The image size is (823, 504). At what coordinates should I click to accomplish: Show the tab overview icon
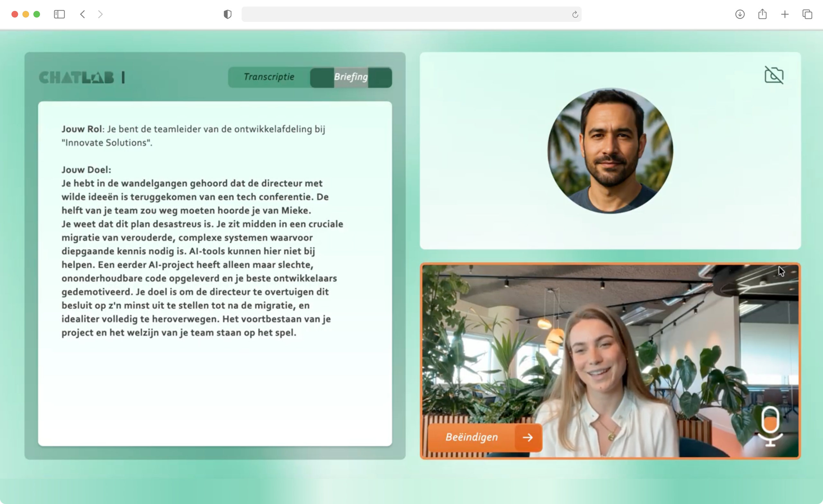807,14
